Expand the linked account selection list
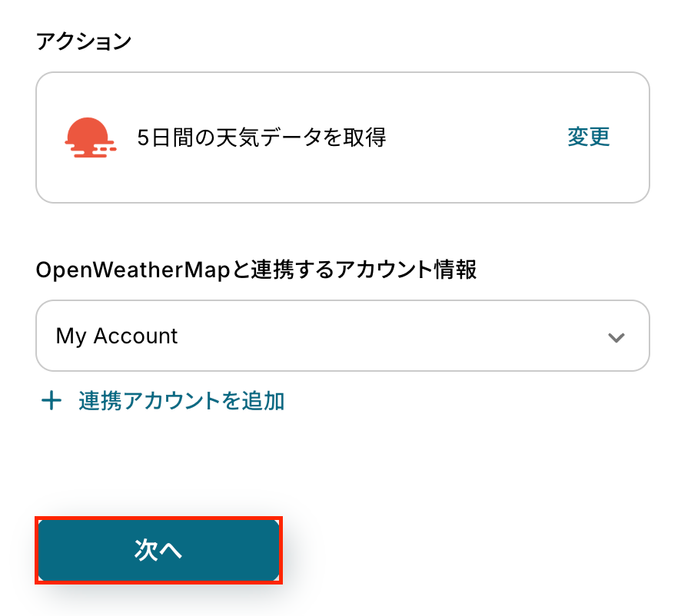Viewport: 681px width, 616px height. pyautogui.click(x=342, y=336)
